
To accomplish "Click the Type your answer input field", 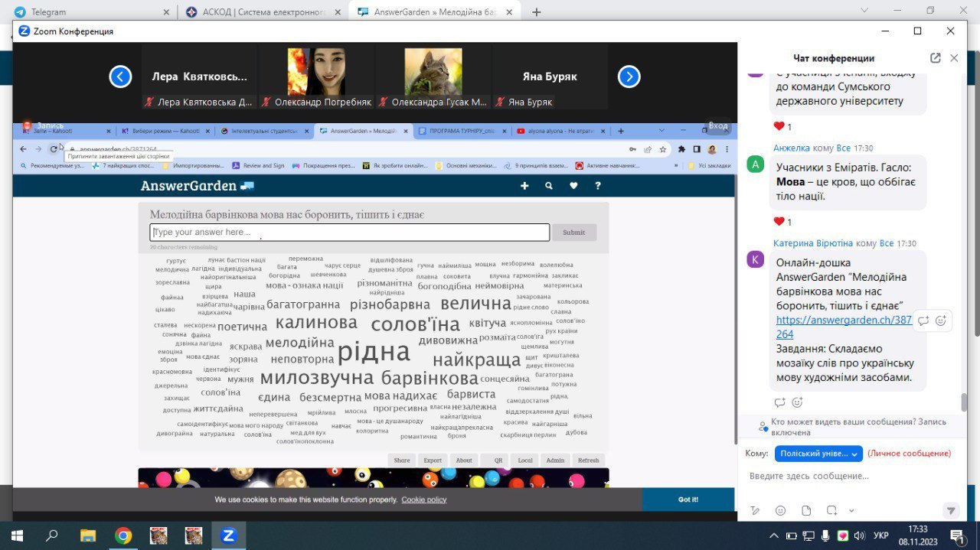I will pos(350,233).
